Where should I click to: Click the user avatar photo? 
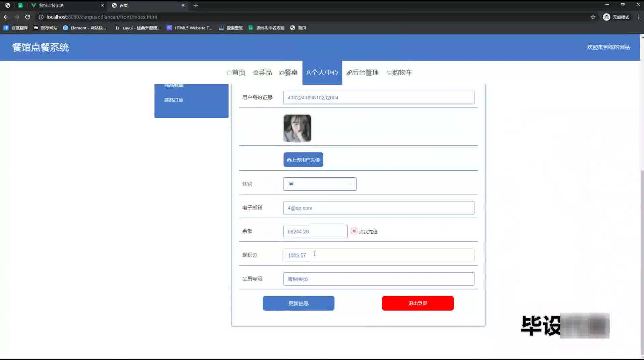[x=297, y=128]
